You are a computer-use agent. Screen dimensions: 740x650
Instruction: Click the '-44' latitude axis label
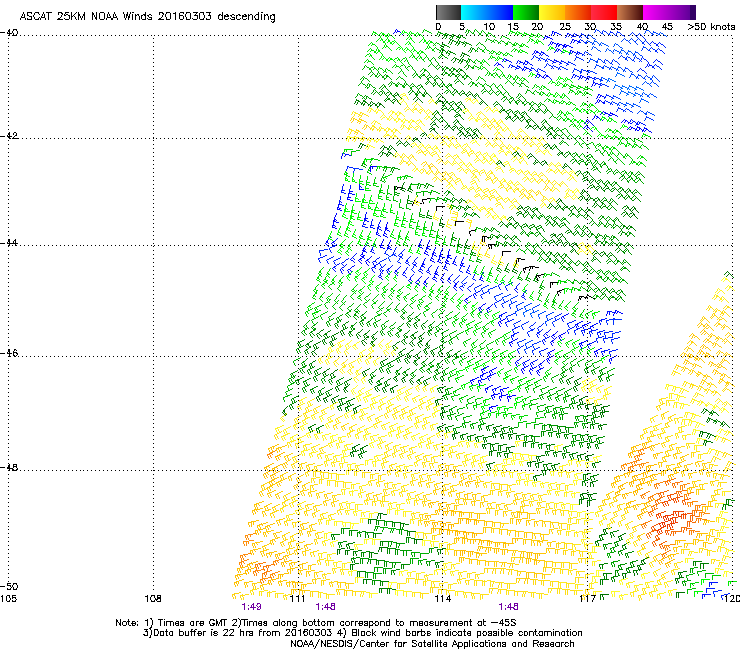click(x=9, y=243)
